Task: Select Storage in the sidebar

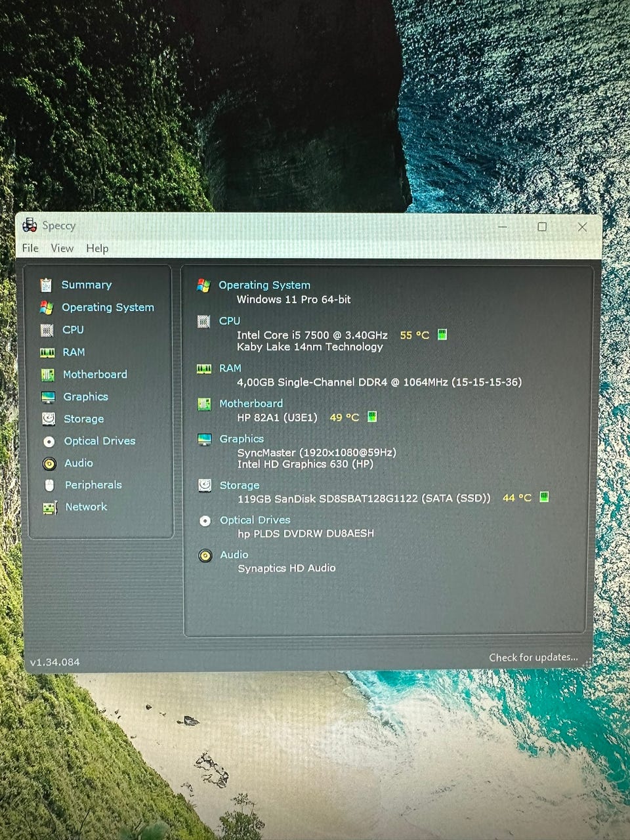Action: click(84, 419)
